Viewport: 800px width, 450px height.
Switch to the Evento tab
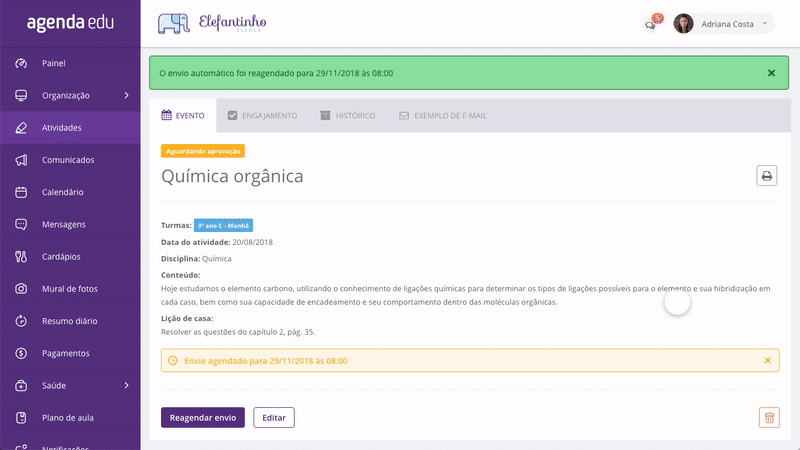coord(183,115)
